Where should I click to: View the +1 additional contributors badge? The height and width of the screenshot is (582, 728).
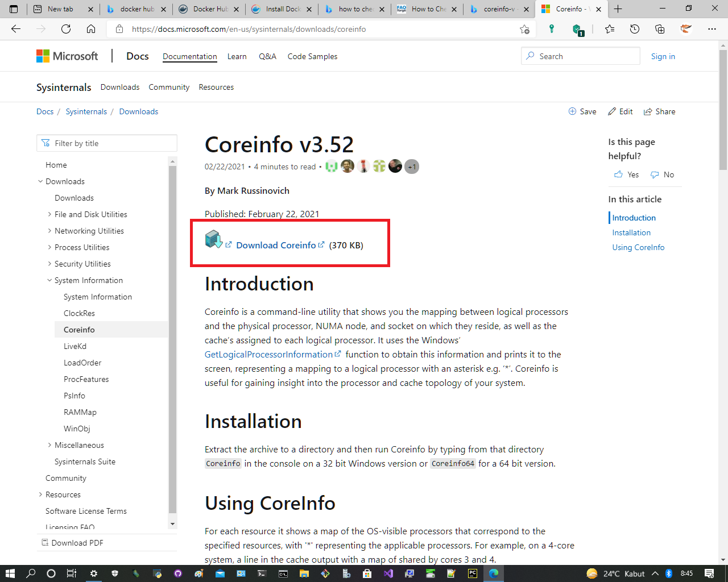click(x=412, y=167)
